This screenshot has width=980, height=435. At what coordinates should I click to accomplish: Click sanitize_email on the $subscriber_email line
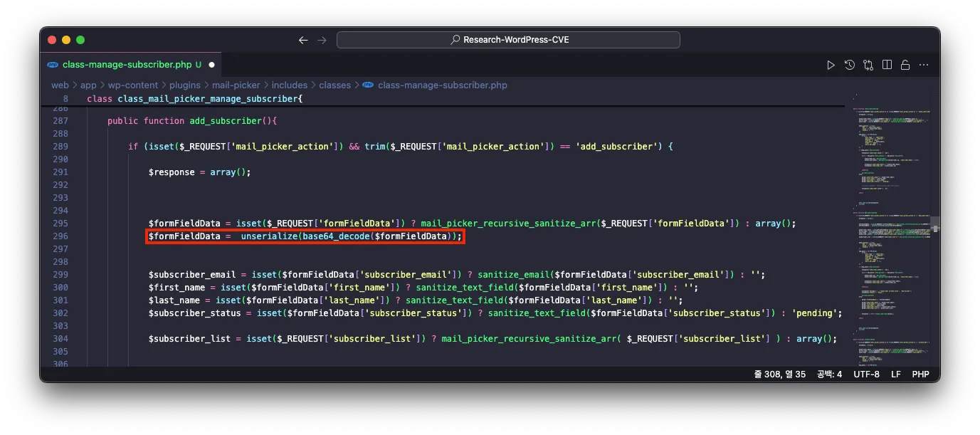513,275
